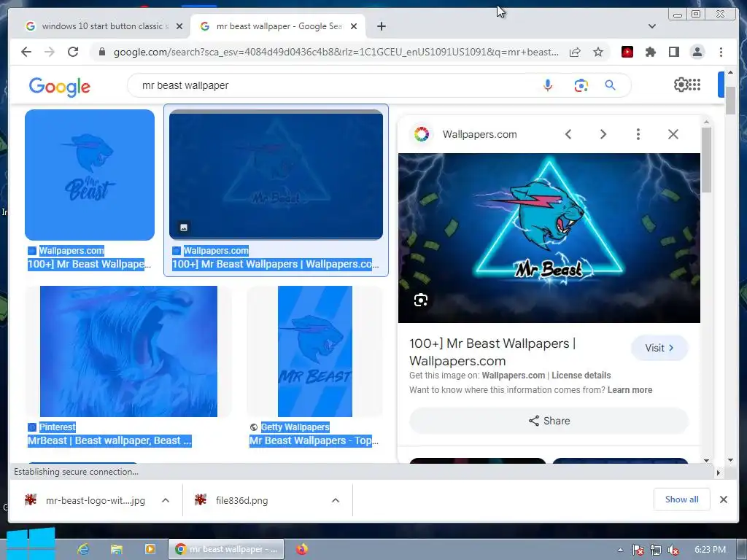The height and width of the screenshot is (560, 747).
Task: Search by image with Google Lens
Action: [581, 85]
